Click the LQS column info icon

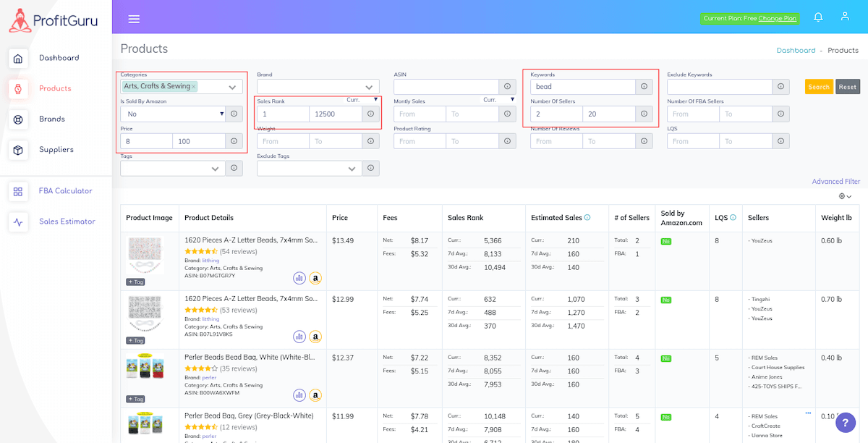pyautogui.click(x=733, y=217)
